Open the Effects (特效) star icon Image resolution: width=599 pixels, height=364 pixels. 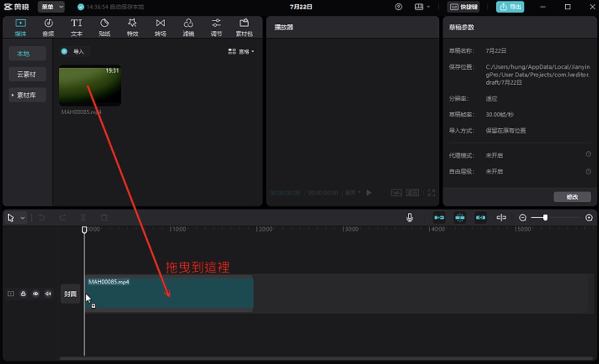[133, 27]
